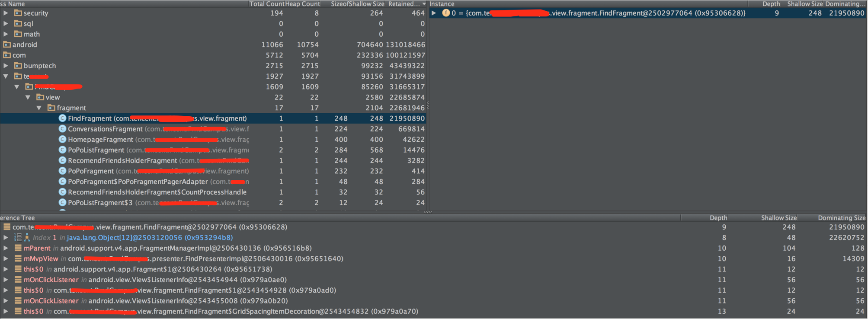Click com's retained size 100121597
Screen dimensions: 868x319
406,55
